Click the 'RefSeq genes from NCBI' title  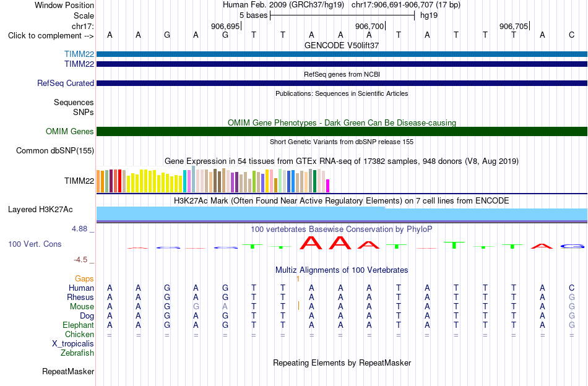342,74
